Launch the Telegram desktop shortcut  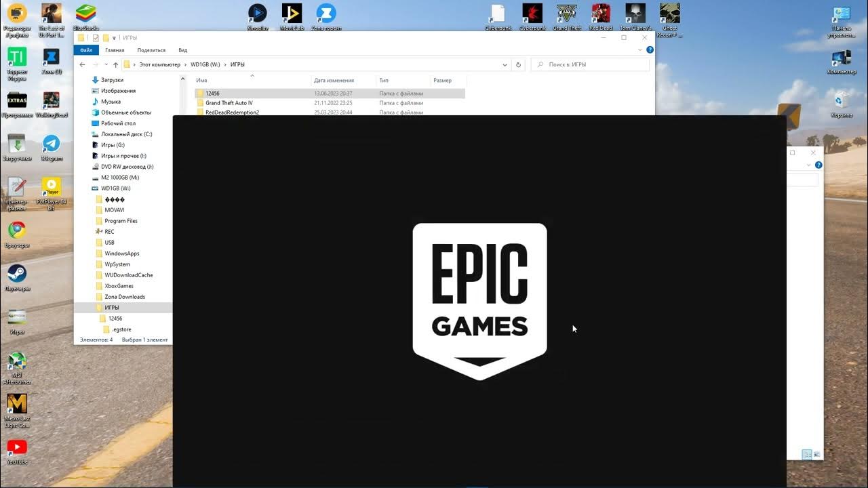[52, 148]
